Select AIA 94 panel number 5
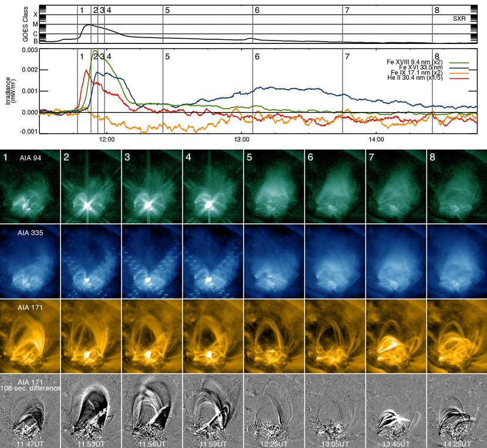The image size is (487, 448). tap(274, 187)
